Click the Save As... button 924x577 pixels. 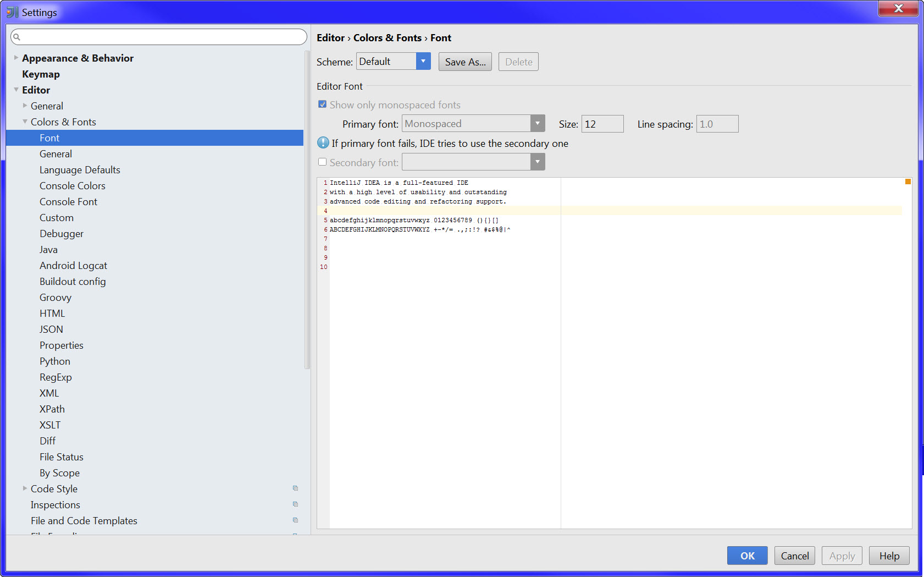[465, 62]
